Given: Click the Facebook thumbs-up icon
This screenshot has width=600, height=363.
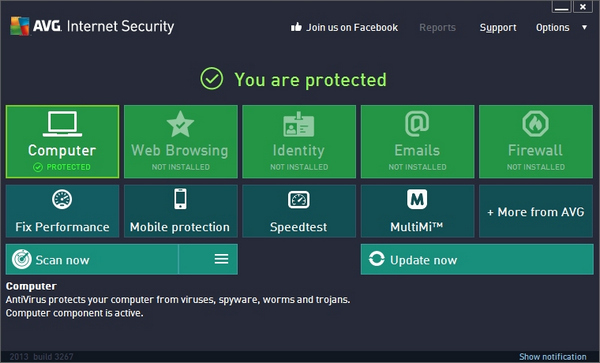Looking at the screenshot, I should (296, 27).
